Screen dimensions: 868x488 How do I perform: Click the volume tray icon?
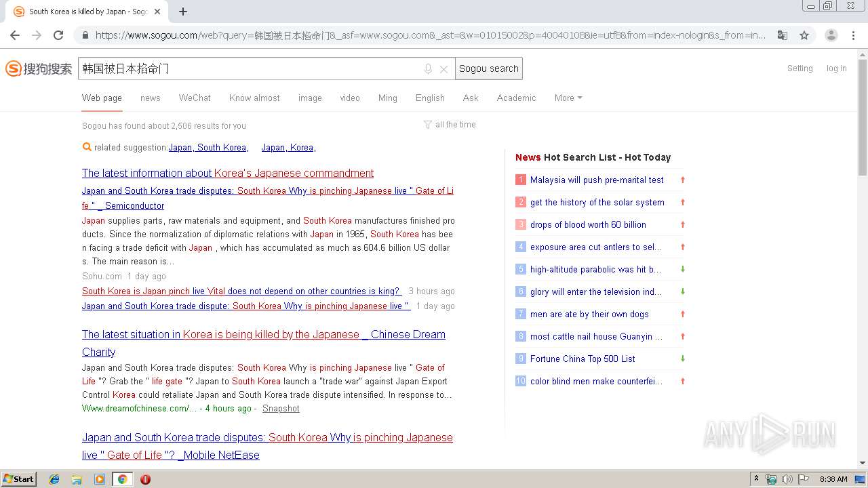(787, 479)
